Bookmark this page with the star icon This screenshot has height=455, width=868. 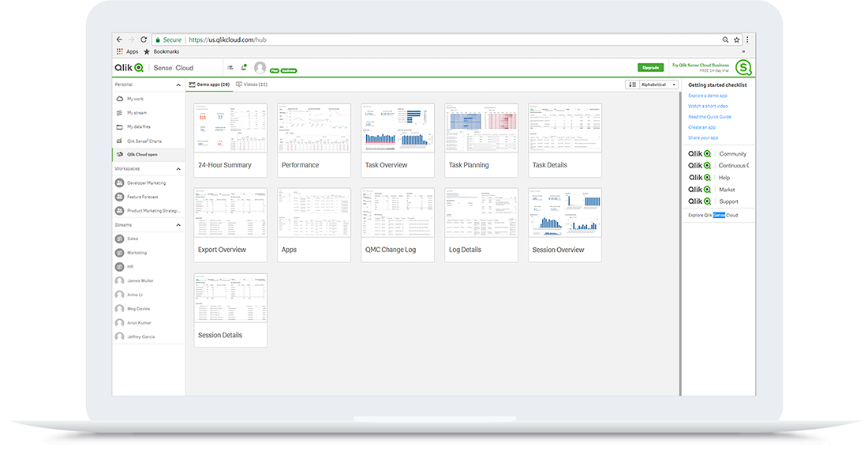[736, 39]
